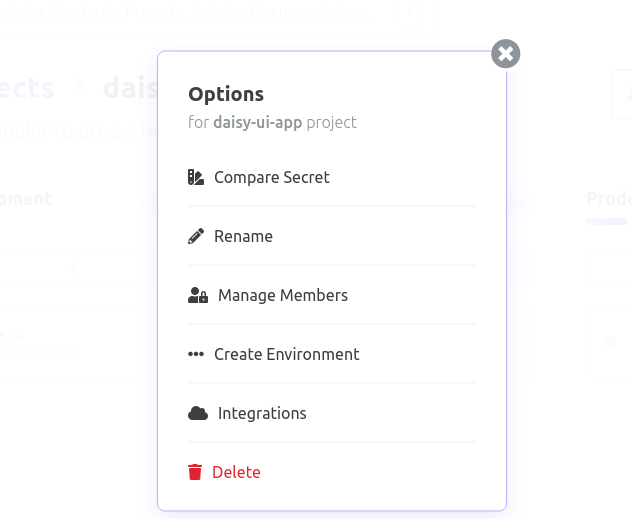The height and width of the screenshot is (519, 632).
Task: Click the Options dialog heading
Action: tap(226, 94)
